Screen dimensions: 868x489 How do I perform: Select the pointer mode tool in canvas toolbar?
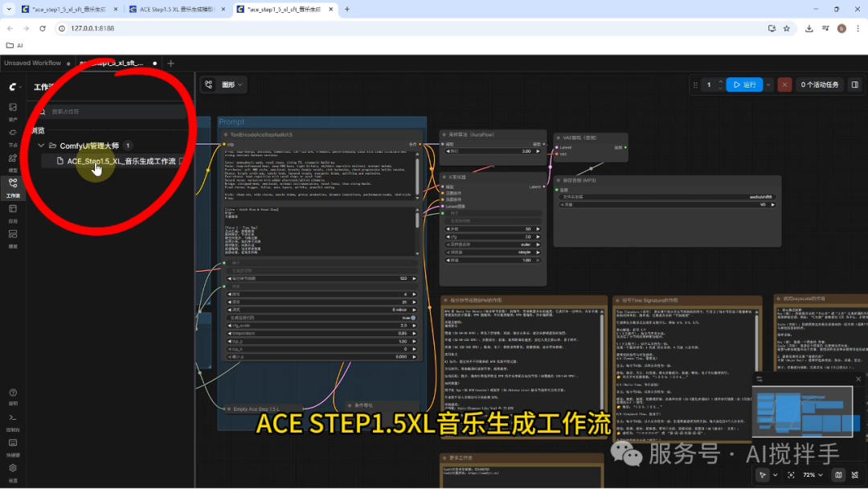(x=763, y=475)
